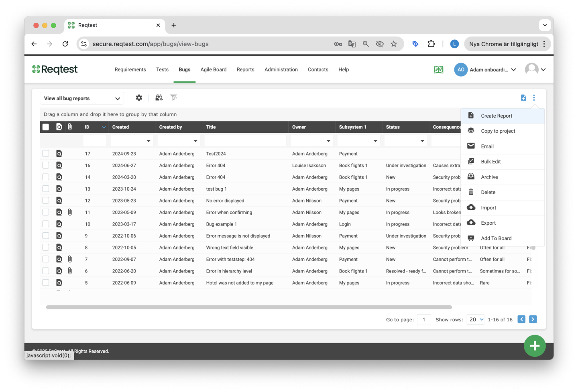The image size is (578, 392).
Task: Choose Export from the menu
Action: [503, 223]
